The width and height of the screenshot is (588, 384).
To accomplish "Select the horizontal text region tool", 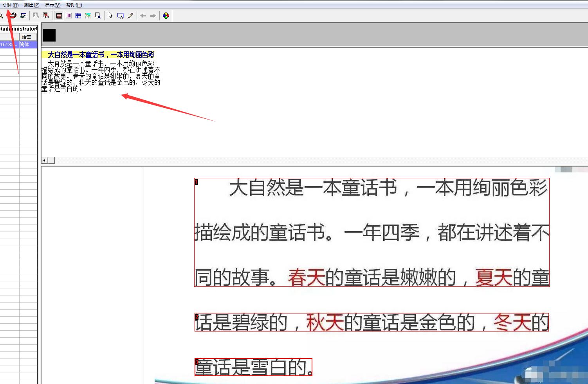I will click(x=59, y=15).
